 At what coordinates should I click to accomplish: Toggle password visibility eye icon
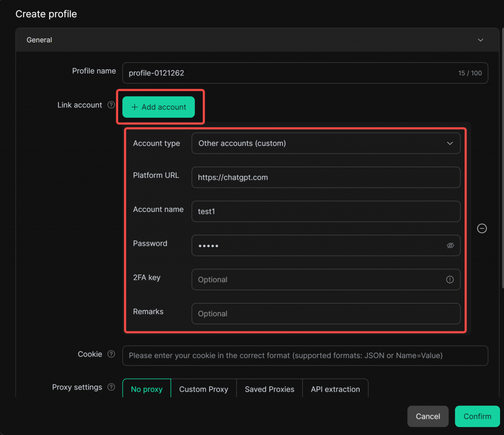point(450,245)
